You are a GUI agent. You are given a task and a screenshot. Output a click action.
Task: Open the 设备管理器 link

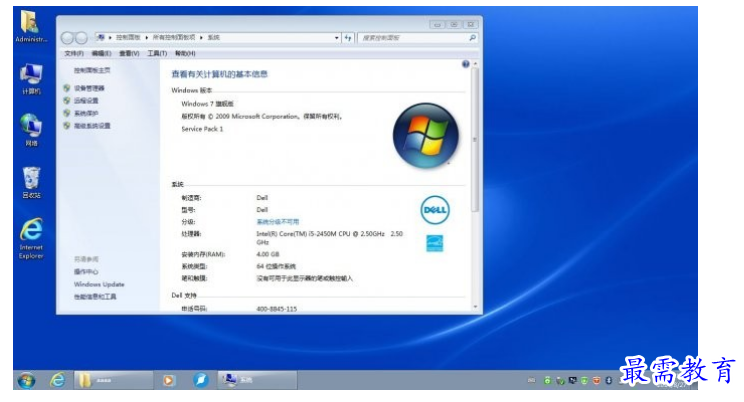pos(89,88)
